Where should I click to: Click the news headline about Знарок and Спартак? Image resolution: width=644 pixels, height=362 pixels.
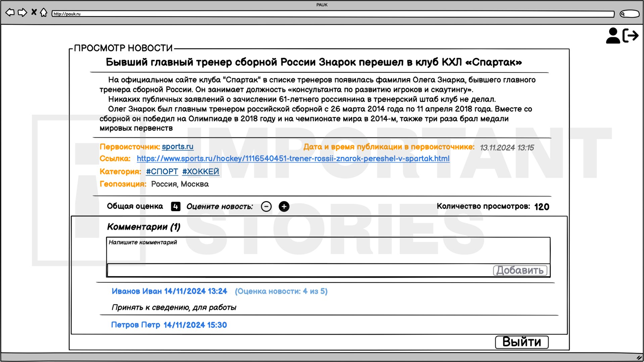pos(314,62)
